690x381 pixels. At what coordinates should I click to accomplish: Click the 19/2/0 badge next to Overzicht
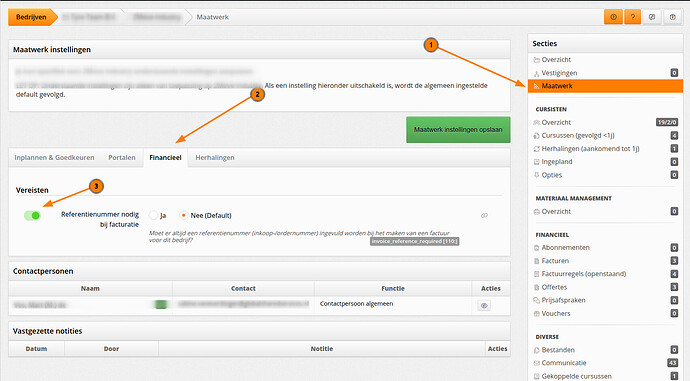click(x=667, y=122)
